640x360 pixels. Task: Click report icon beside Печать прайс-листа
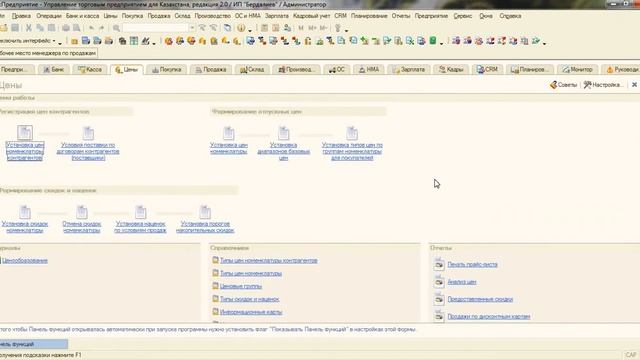439,264
